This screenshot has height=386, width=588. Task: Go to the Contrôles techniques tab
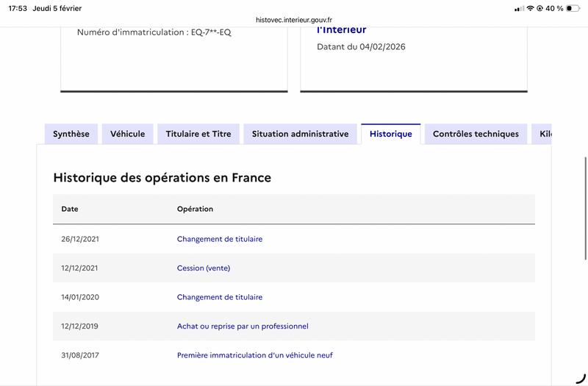click(476, 134)
